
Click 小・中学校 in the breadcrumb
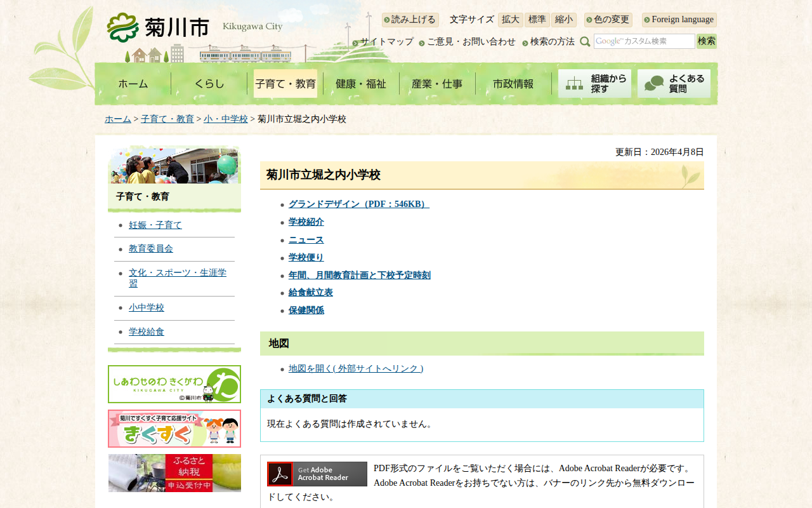226,119
